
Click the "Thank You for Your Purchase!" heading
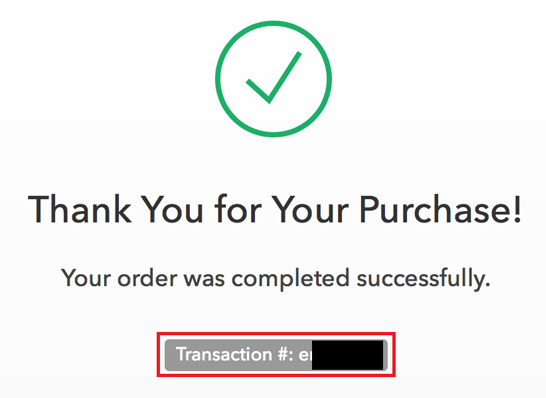click(275, 210)
